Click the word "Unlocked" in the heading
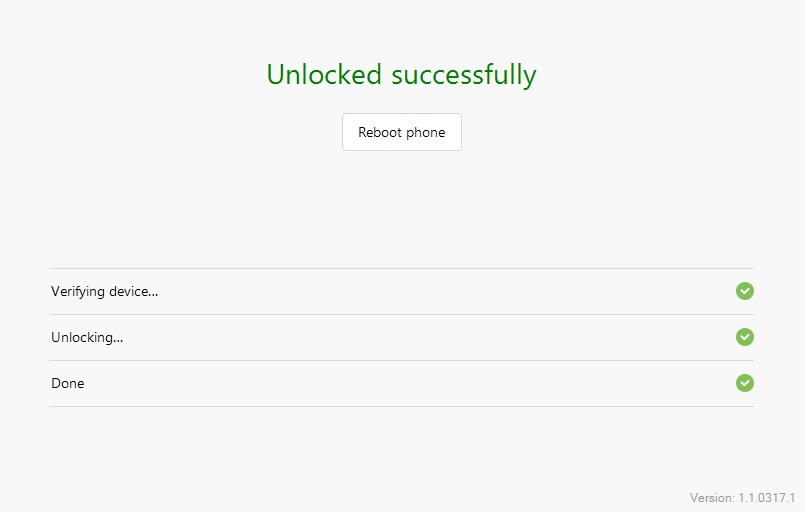The image size is (805, 512). [324, 75]
